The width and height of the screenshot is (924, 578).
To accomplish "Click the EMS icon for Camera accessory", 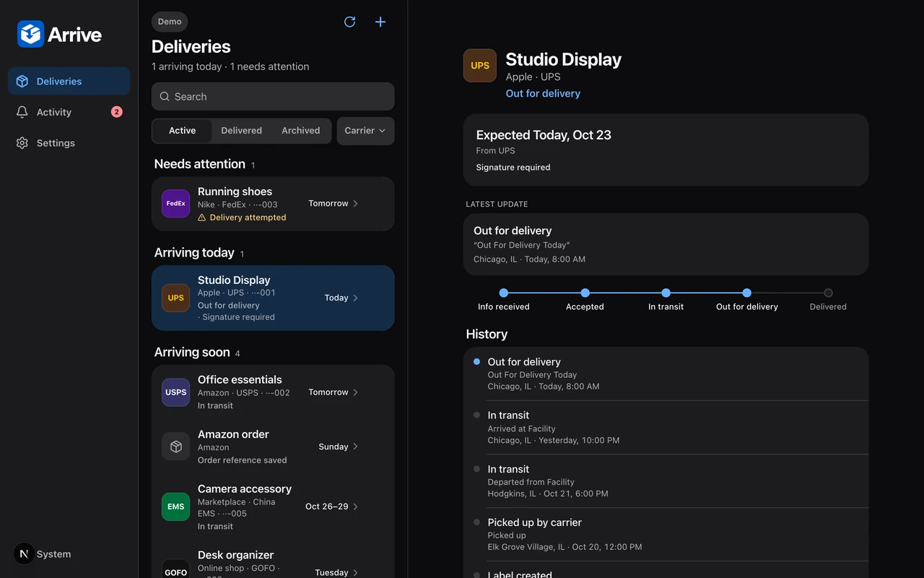I will [x=175, y=506].
